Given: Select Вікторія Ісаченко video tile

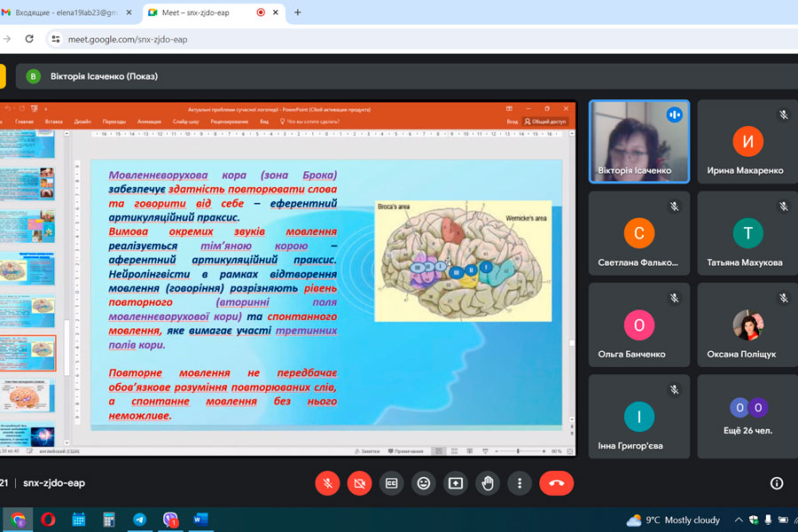Looking at the screenshot, I should [639, 142].
